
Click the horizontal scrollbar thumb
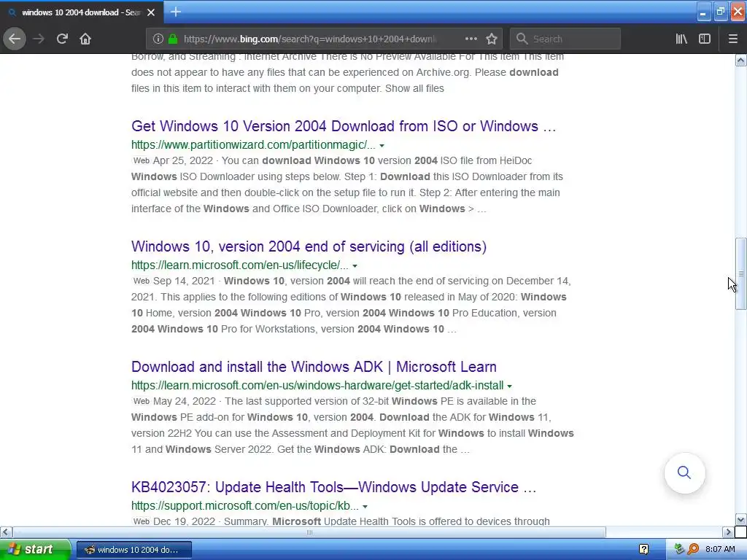coord(309,532)
